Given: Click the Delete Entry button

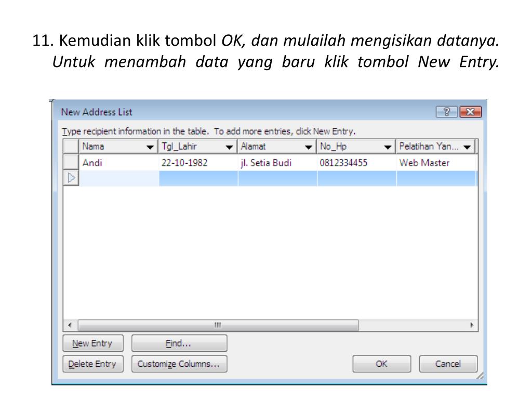Looking at the screenshot, I should click(92, 364).
